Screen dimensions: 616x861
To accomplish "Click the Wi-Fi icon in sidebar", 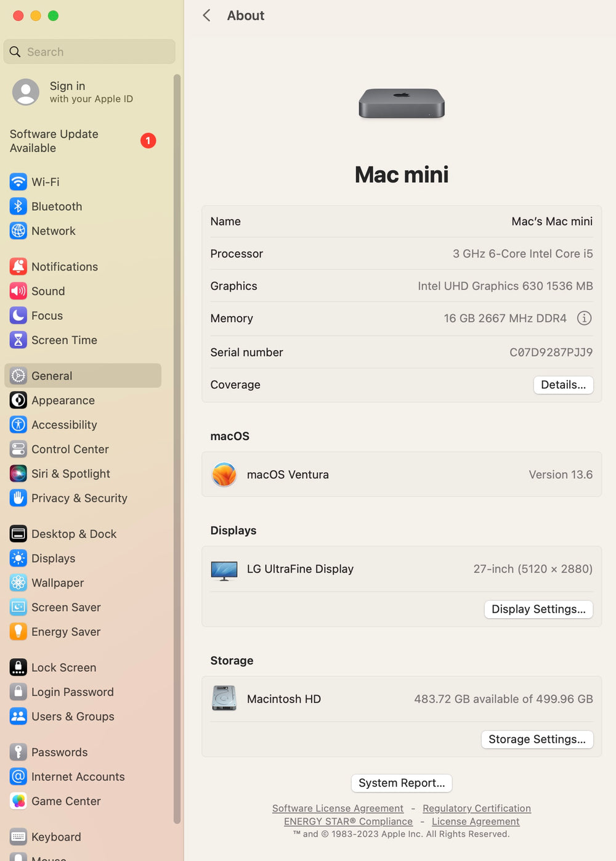I will coord(18,182).
